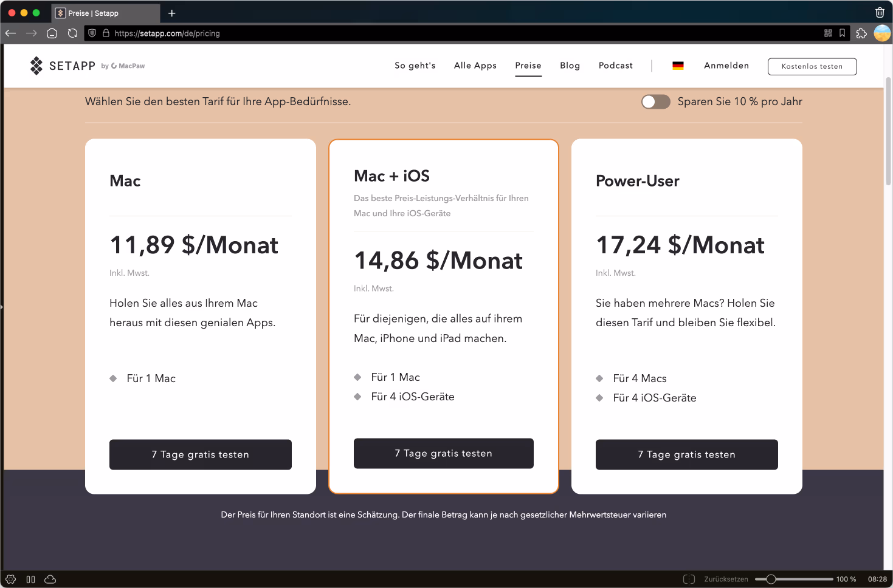Click the Kostenlos testen button
893x588 pixels.
pos(812,66)
